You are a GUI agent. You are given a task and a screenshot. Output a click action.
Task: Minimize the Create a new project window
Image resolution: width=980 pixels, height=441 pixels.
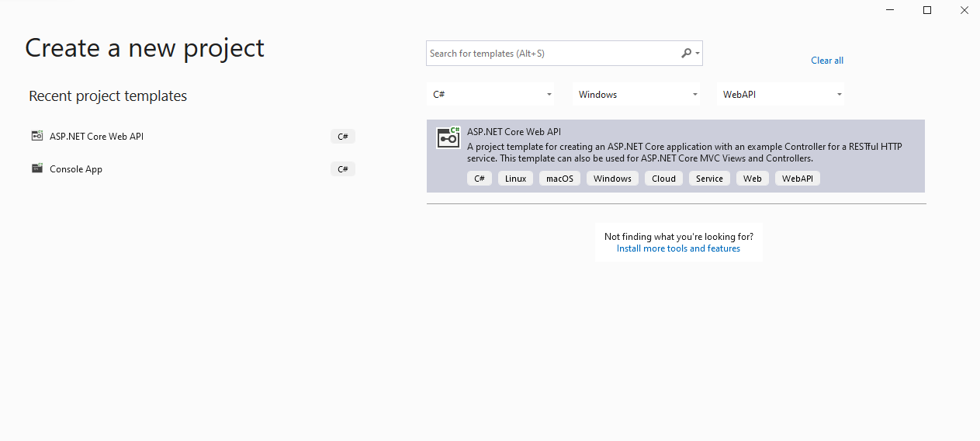coord(891,10)
